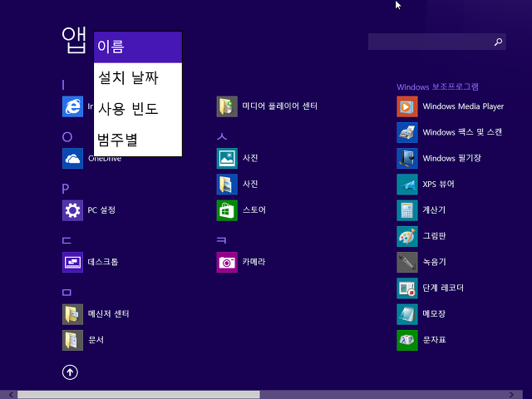Click the 스토어 label text
The width and height of the screenshot is (532, 399).
254,210
